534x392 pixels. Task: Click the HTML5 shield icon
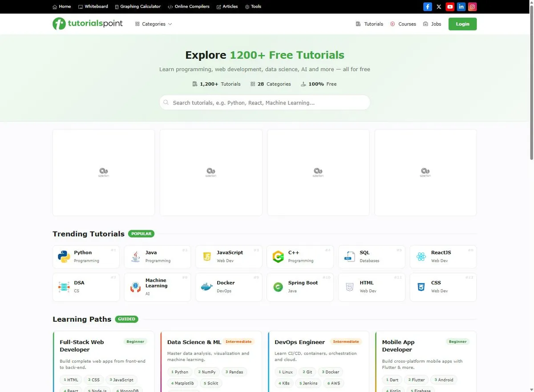point(350,287)
